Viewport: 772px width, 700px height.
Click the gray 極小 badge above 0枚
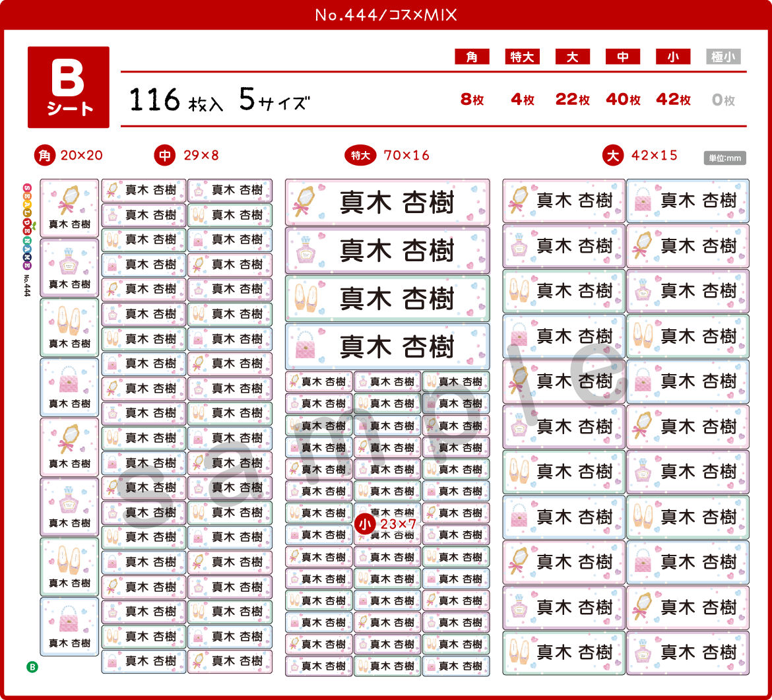click(723, 57)
